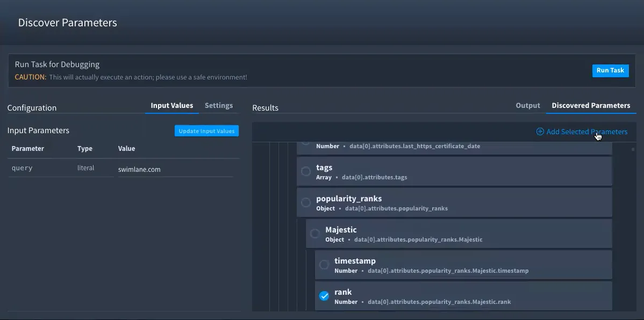Click the path text data[0].attributes.tags
The height and width of the screenshot is (320, 644).
[x=375, y=177]
